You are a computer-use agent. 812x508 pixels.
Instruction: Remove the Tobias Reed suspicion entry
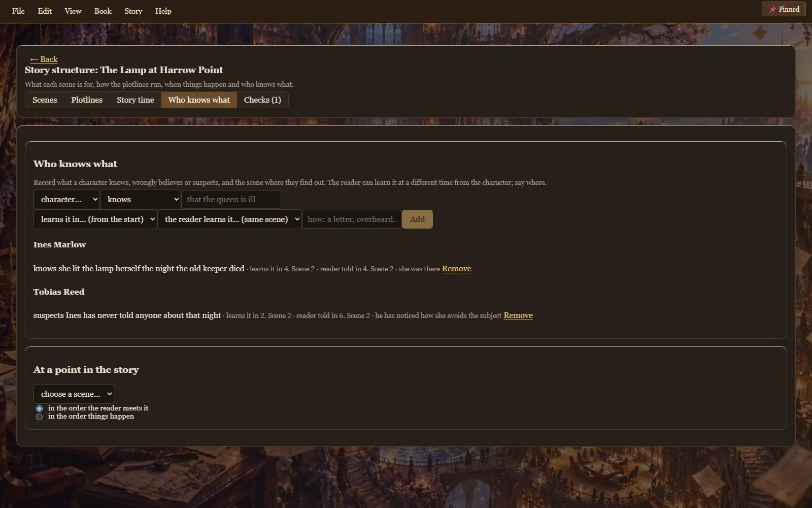[x=518, y=315]
